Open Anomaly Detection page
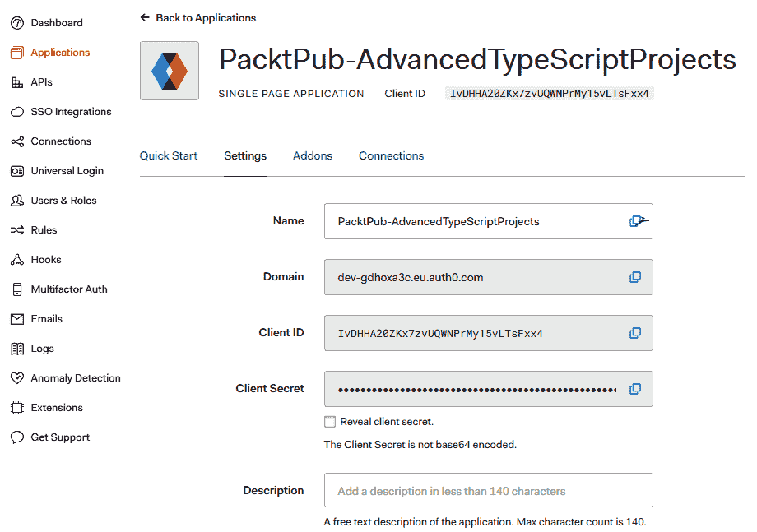This screenshot has height=532, width=757. coord(76,378)
